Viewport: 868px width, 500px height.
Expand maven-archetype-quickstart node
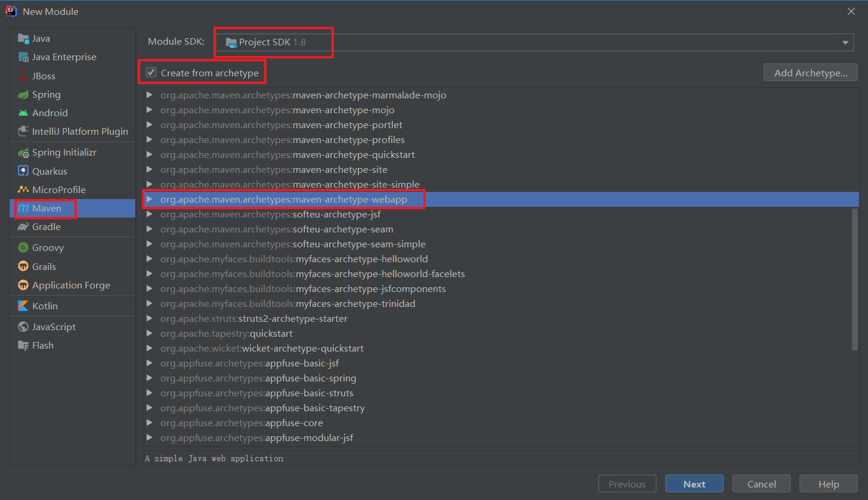point(150,155)
